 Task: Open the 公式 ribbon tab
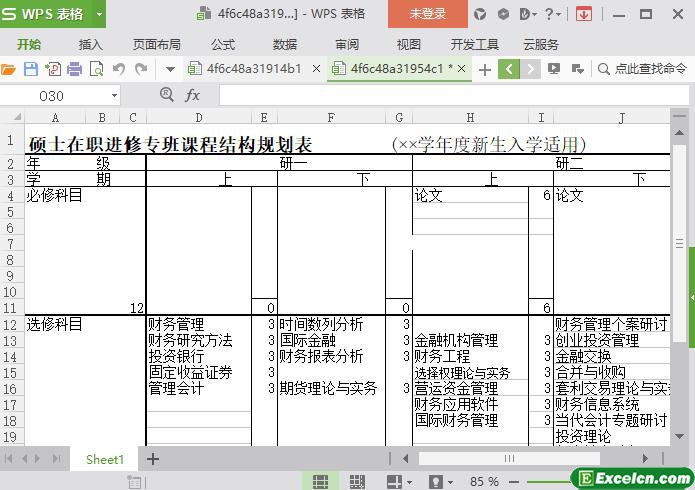point(223,44)
